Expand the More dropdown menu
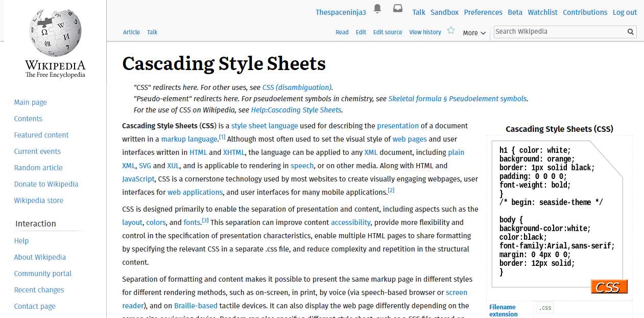 474,33
